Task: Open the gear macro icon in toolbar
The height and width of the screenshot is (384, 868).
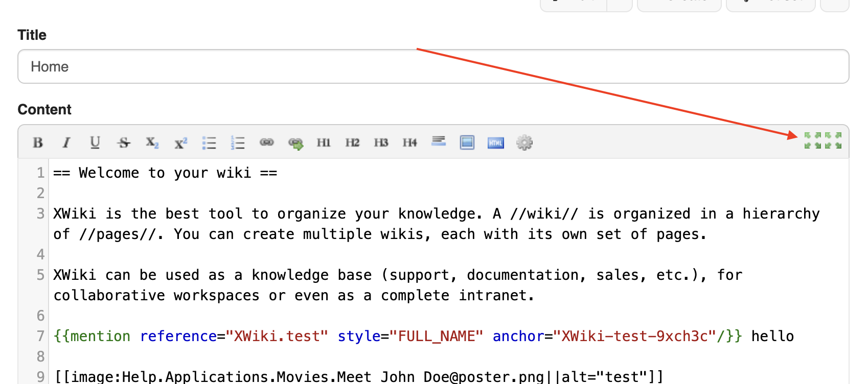Action: pyautogui.click(x=524, y=142)
